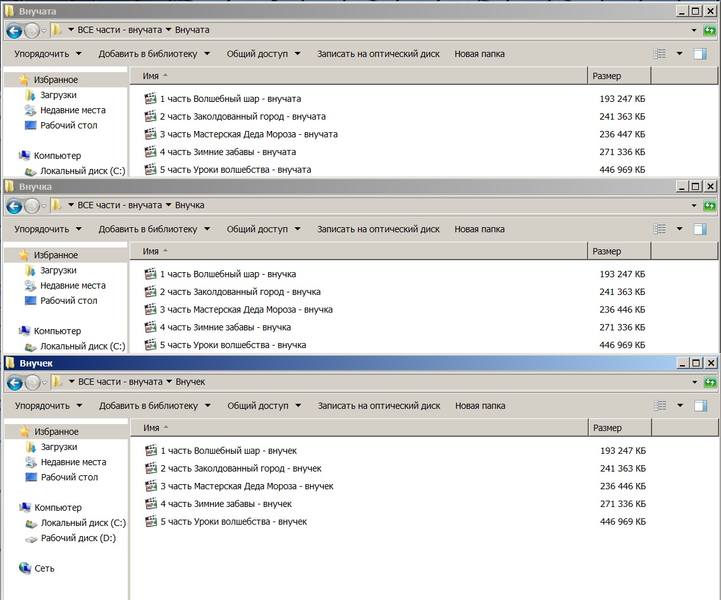
Task: Expand breadcrumb arrow after 'ВСЕ части - внучата' in Внучек window
Action: (169, 382)
